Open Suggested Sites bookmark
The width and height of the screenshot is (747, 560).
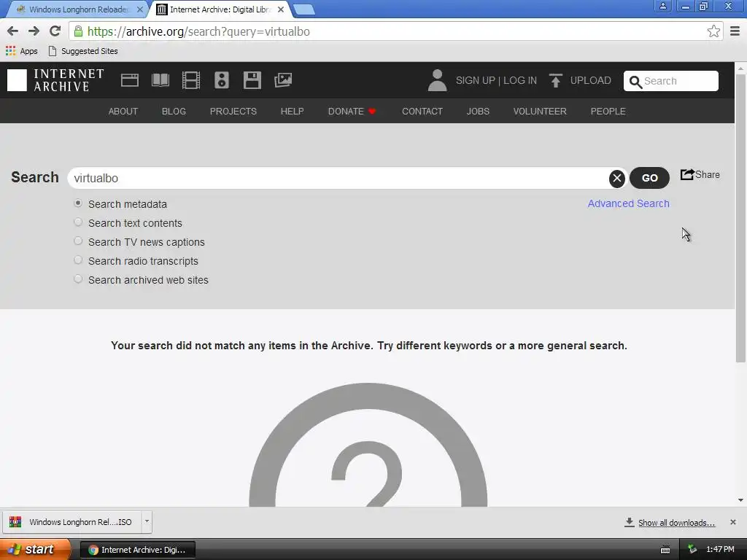[83, 51]
